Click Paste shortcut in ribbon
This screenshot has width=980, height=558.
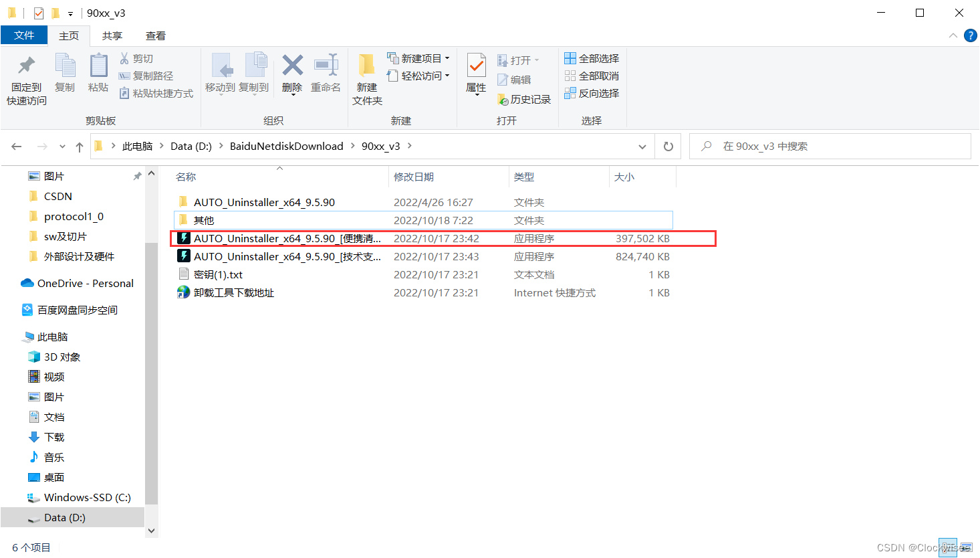[156, 94]
